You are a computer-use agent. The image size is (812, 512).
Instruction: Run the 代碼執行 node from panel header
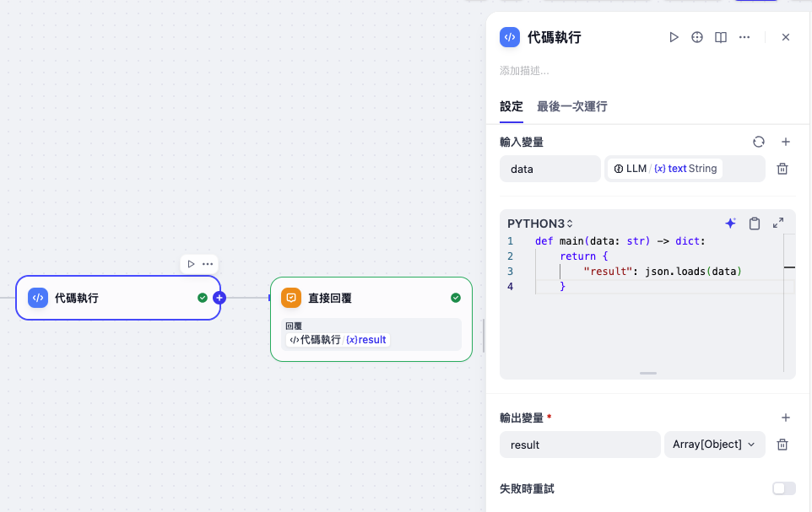[674, 37]
